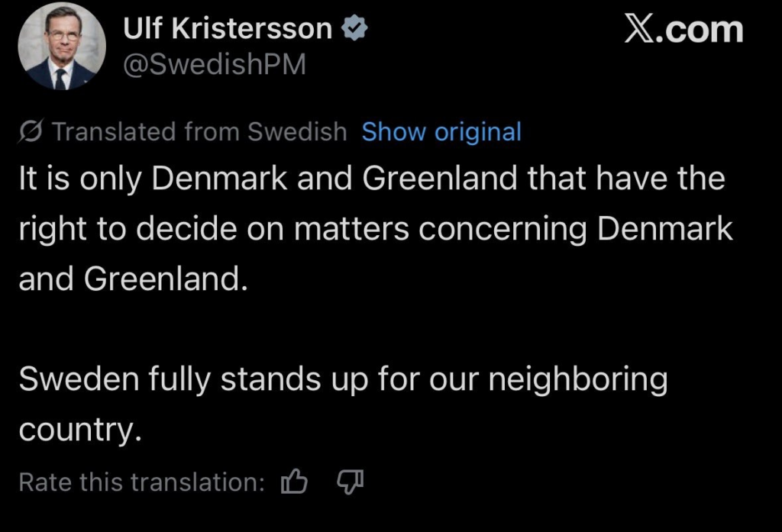Click the line starting "right to decide"
The width and height of the screenshot is (782, 532).
point(375,229)
